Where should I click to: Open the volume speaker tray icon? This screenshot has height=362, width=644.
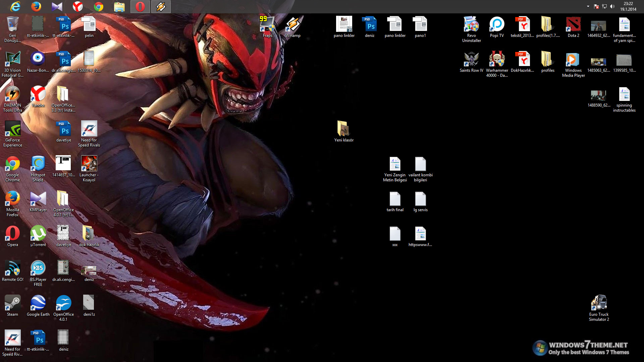tap(612, 6)
